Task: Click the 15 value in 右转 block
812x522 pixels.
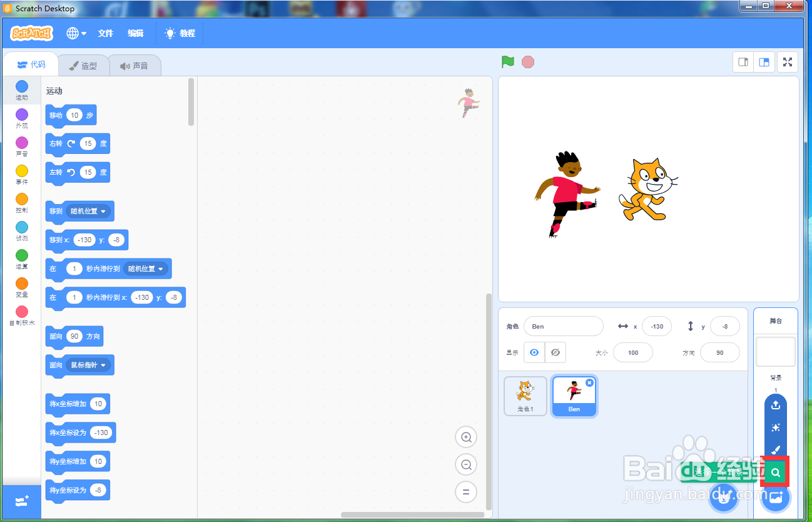Action: pos(88,143)
